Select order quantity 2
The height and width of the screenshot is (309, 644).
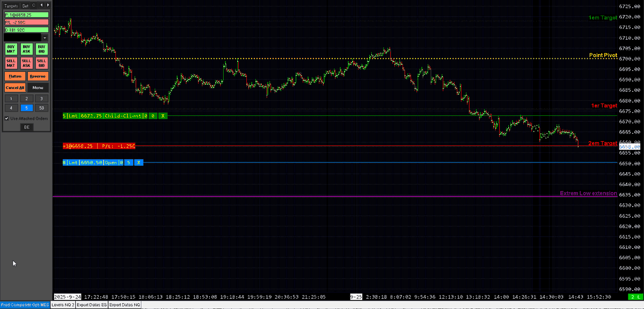point(26,99)
